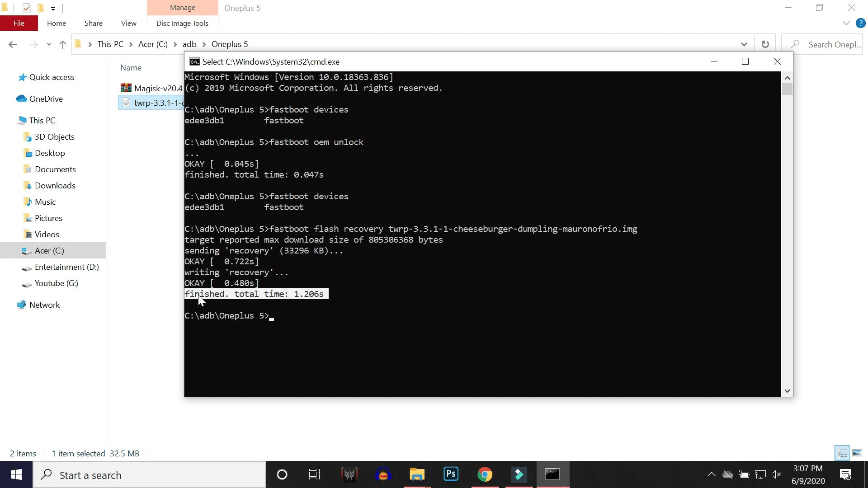Image resolution: width=868 pixels, height=488 pixels.
Task: Open Documents folder in sidebar
Action: (x=55, y=169)
